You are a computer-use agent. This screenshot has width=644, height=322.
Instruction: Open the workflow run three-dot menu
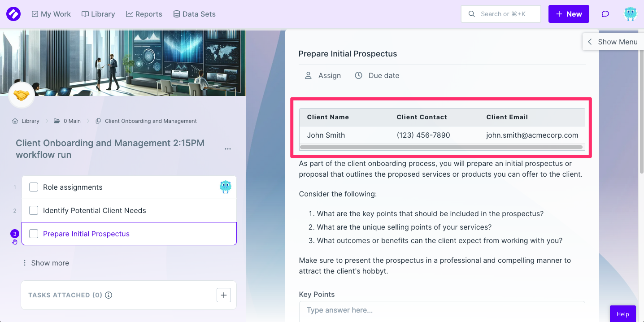(228, 149)
